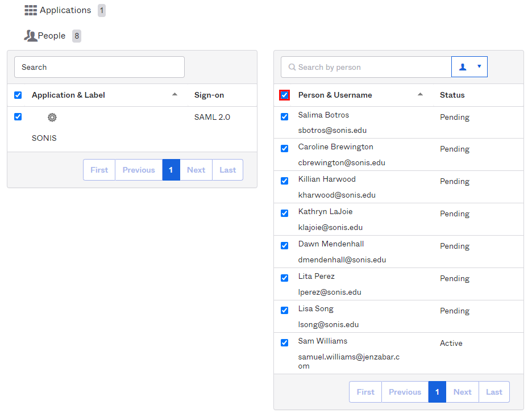Click the Applications grid icon
The height and width of the screenshot is (414, 532).
tap(31, 10)
